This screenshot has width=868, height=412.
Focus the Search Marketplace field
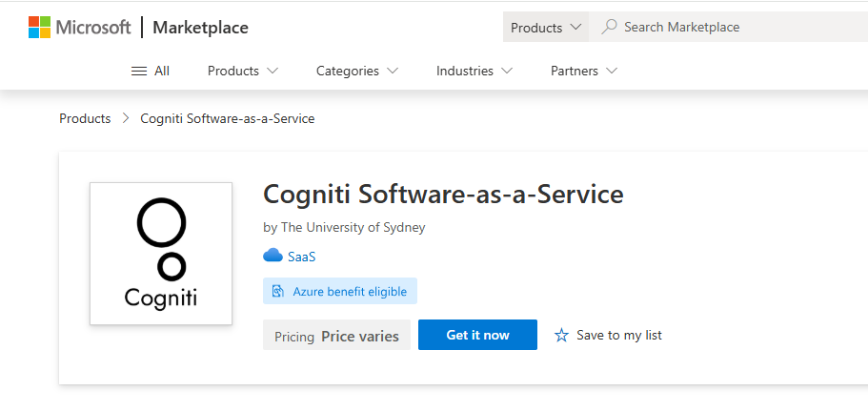click(x=734, y=28)
